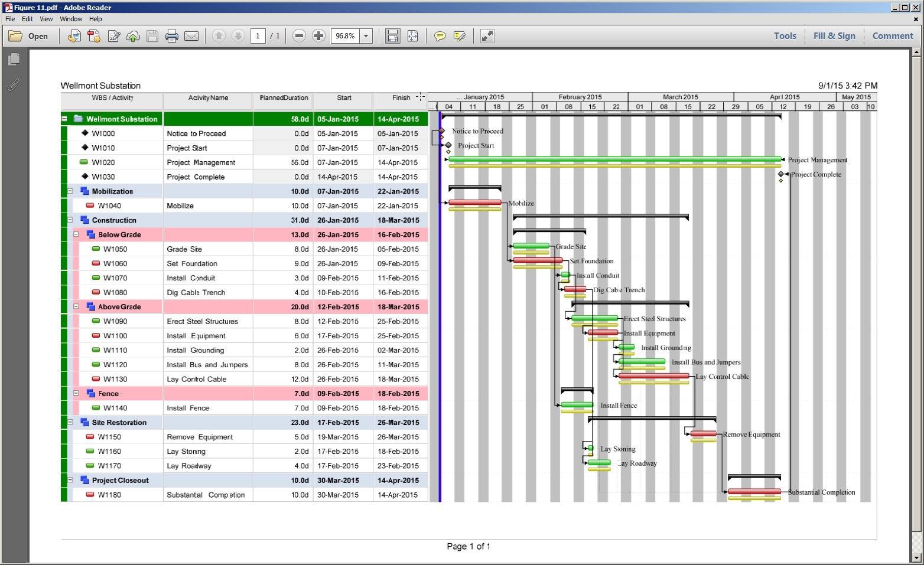924x565 pixels.
Task: Toggle full screen reading mode
Action: tap(487, 36)
